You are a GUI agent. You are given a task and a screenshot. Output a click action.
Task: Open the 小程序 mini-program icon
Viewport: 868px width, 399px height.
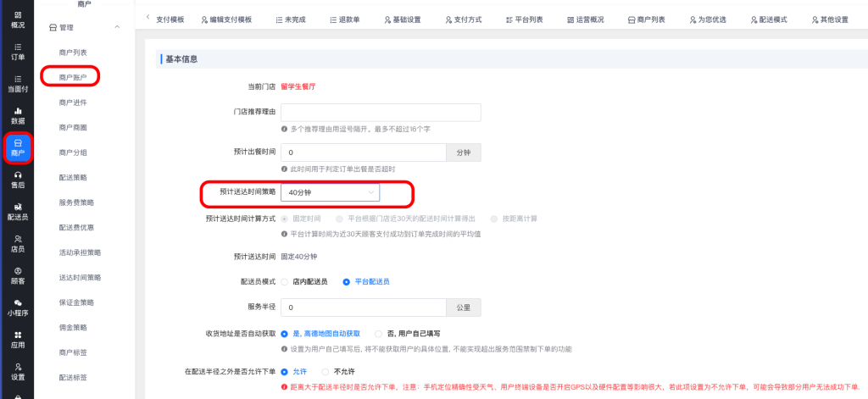17,307
